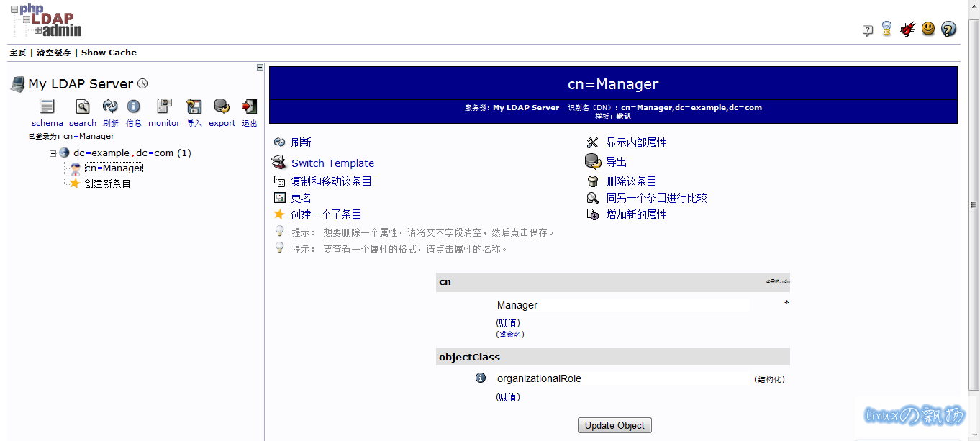Click the objectClass info icon
The image size is (980, 441).
[x=481, y=378]
